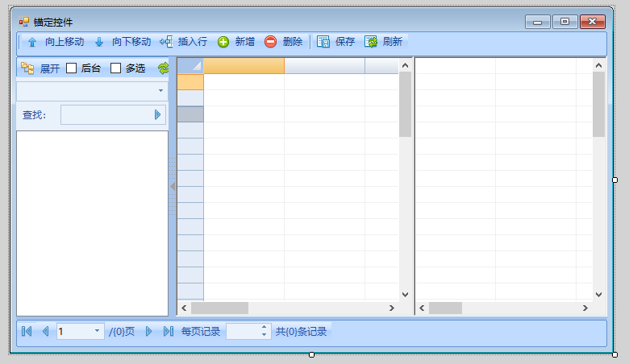This screenshot has height=364, width=629.
Task: Click the 刷新 refresh toolbar button
Action: [384, 42]
